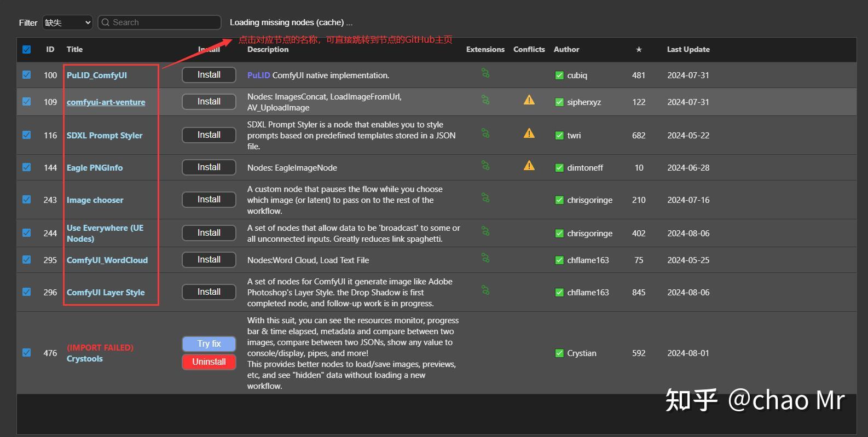This screenshot has width=868, height=437.
Task: Open the Filter dropdown
Action: pos(67,22)
